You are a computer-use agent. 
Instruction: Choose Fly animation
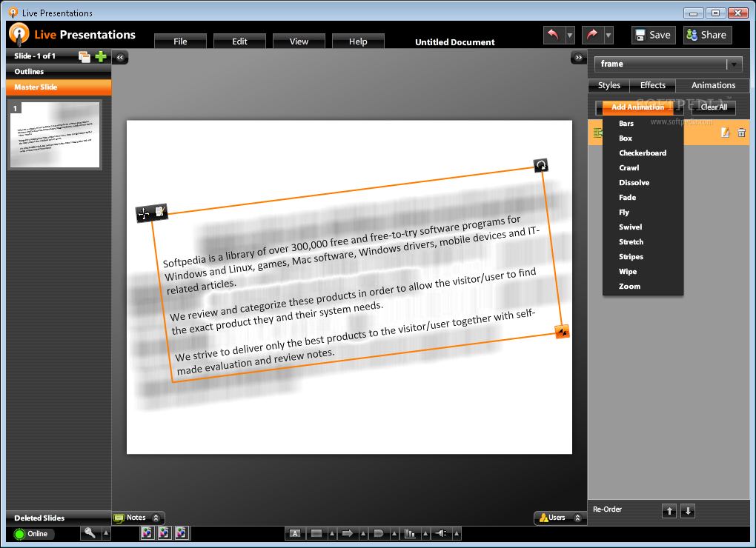643,213
